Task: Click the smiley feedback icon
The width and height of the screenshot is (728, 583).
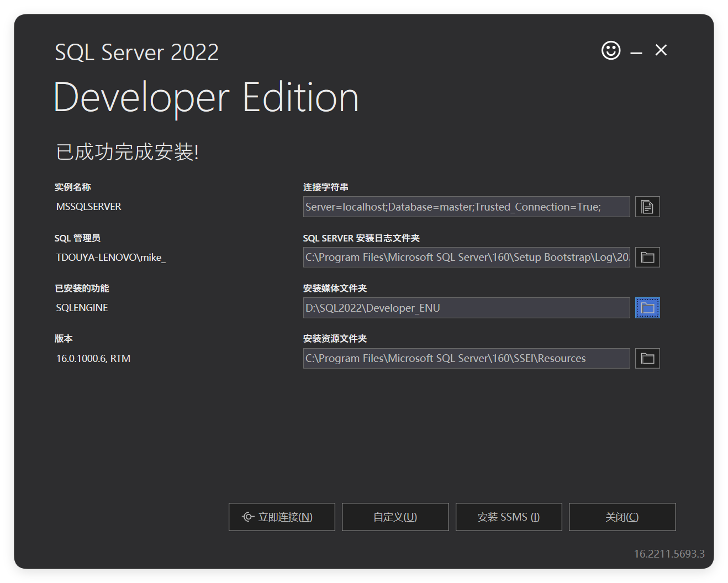Action: coord(611,50)
